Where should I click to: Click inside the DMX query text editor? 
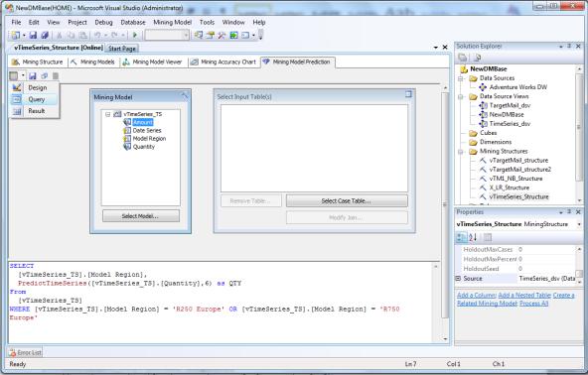tap(220, 302)
